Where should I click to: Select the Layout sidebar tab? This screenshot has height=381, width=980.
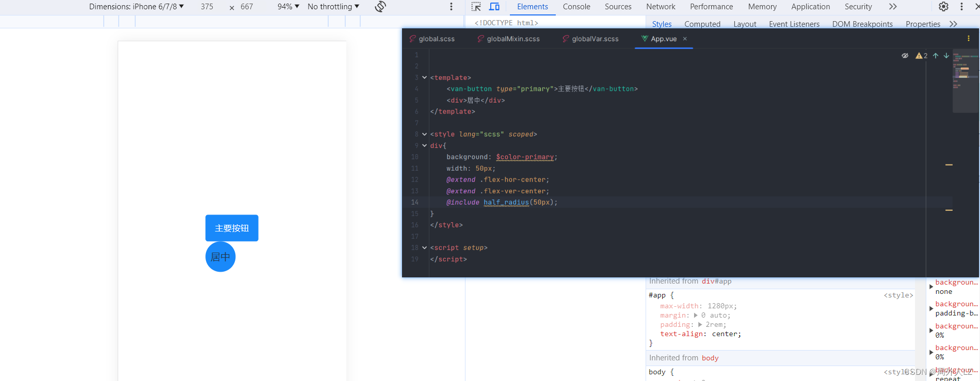point(745,24)
